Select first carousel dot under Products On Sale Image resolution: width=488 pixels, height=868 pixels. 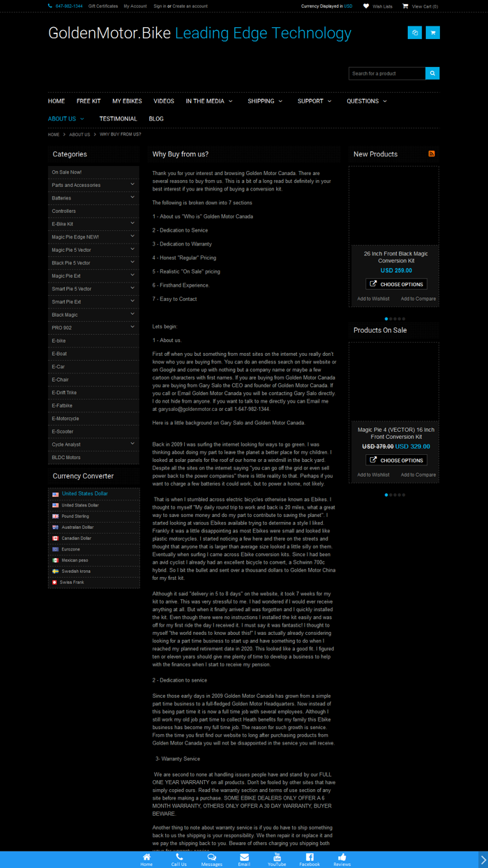click(x=386, y=495)
